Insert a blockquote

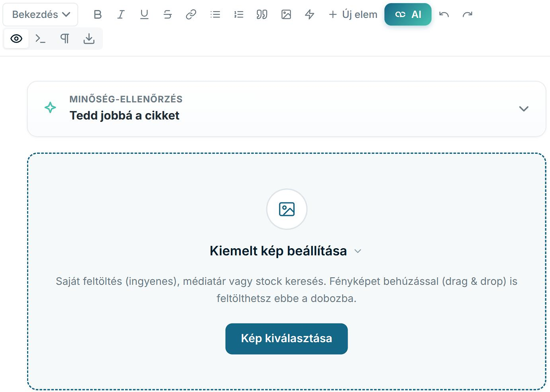[x=262, y=14]
